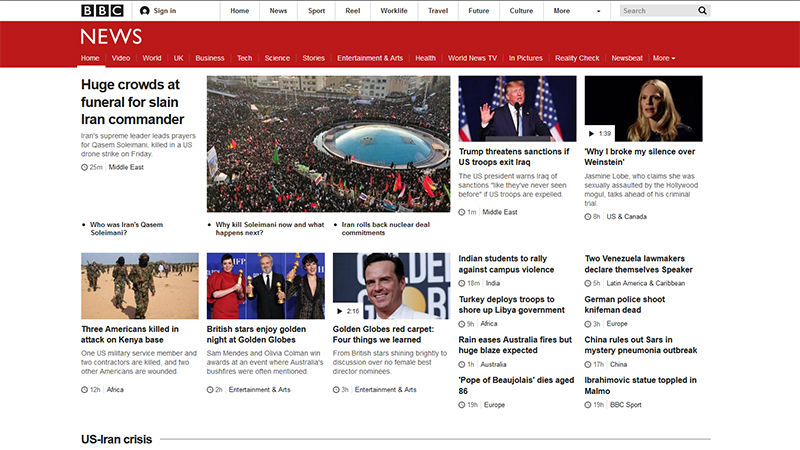Open the US-Iran crisis section heading
This screenshot has height=450, width=800.
click(116, 439)
